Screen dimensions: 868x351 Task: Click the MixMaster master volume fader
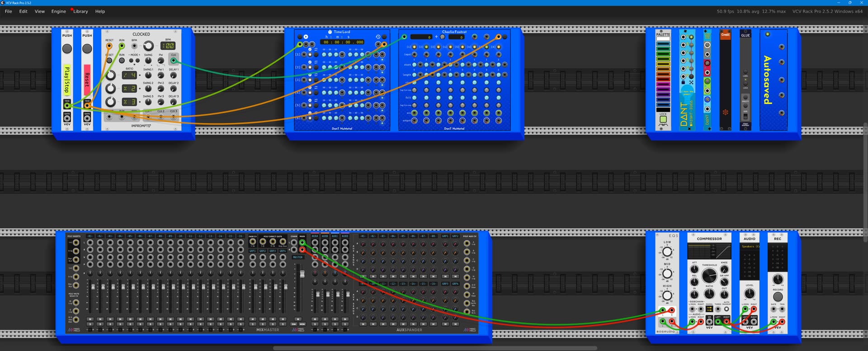(302, 274)
